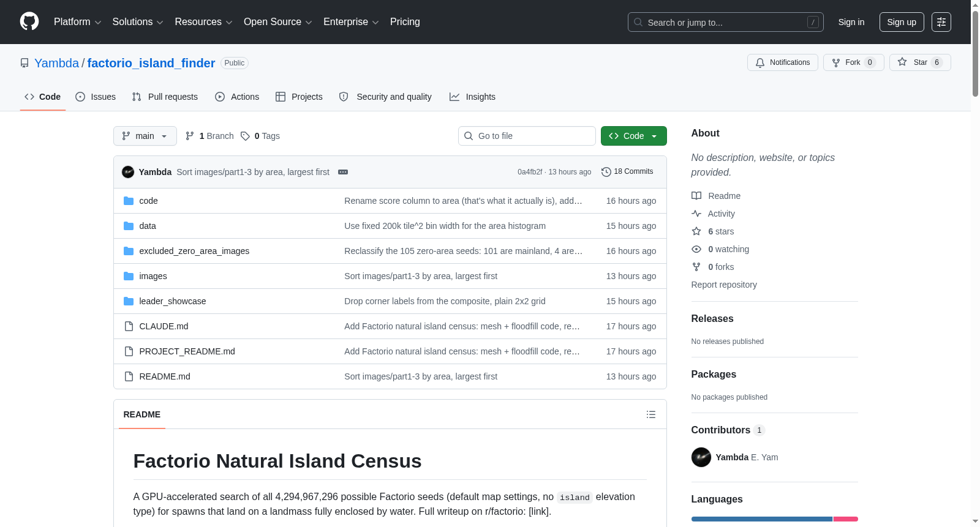Select the Code tab

click(43, 97)
